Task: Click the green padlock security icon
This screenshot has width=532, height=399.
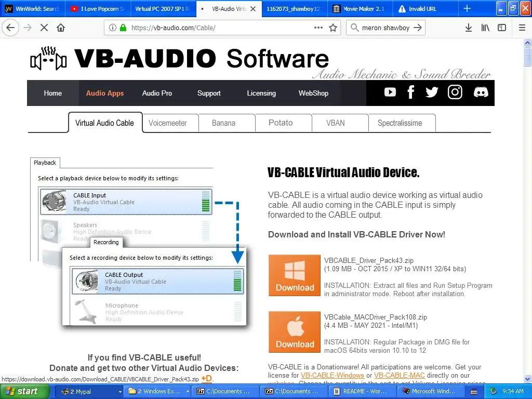Action: [x=123, y=28]
